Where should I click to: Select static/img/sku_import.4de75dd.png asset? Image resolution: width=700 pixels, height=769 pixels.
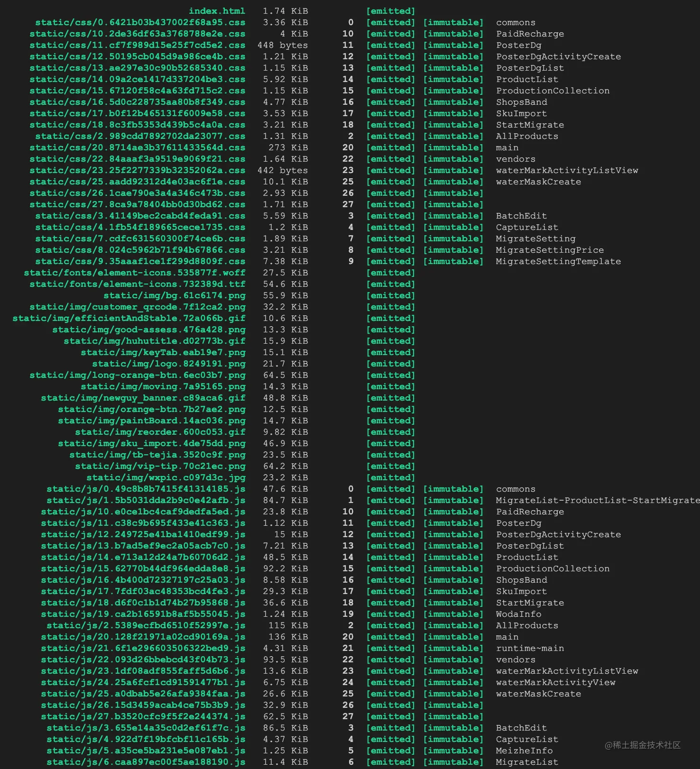(x=152, y=443)
